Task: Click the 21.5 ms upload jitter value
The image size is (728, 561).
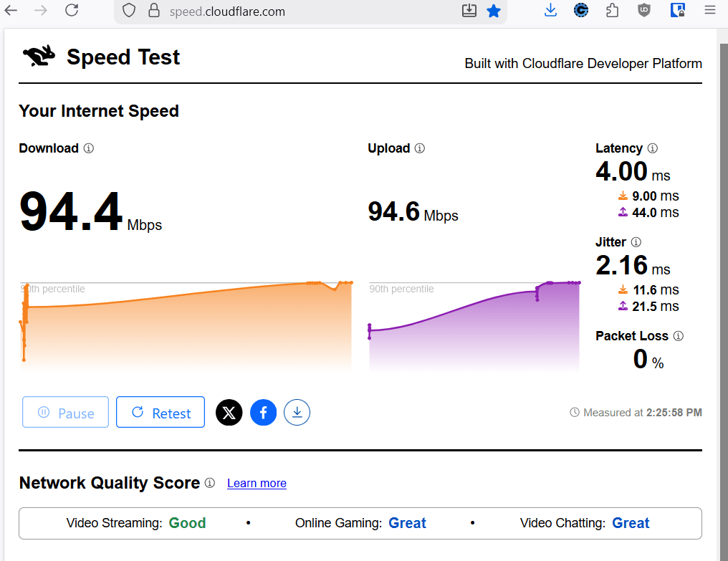Action: tap(655, 307)
